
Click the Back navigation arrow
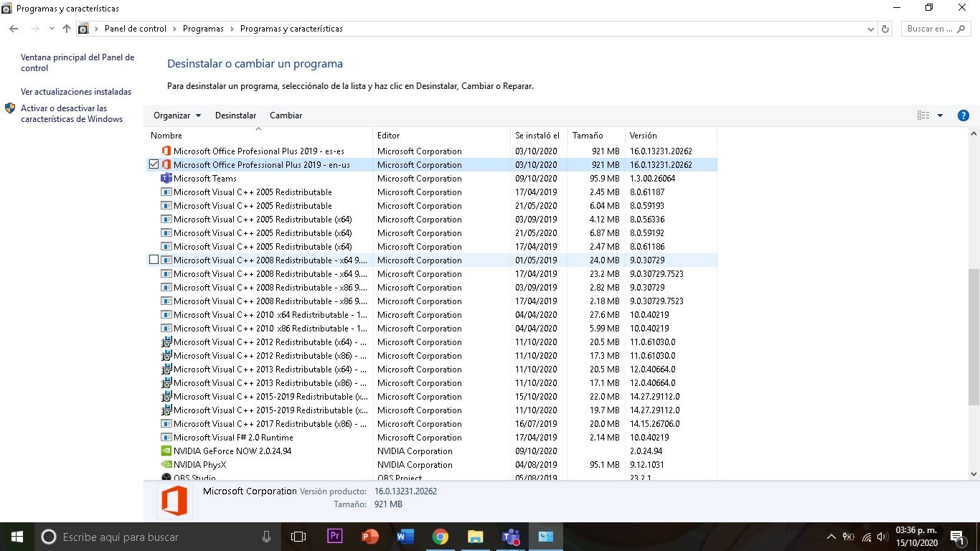click(14, 29)
